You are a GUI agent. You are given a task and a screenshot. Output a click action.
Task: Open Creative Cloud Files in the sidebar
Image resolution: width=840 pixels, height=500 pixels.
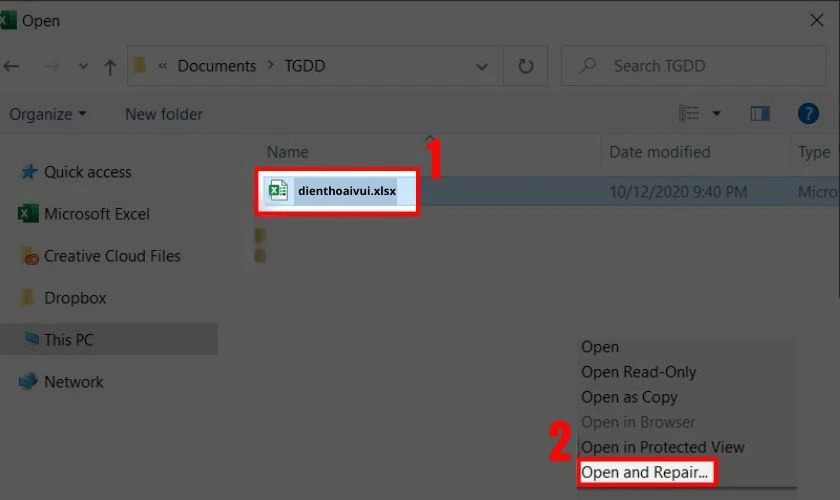point(112,256)
